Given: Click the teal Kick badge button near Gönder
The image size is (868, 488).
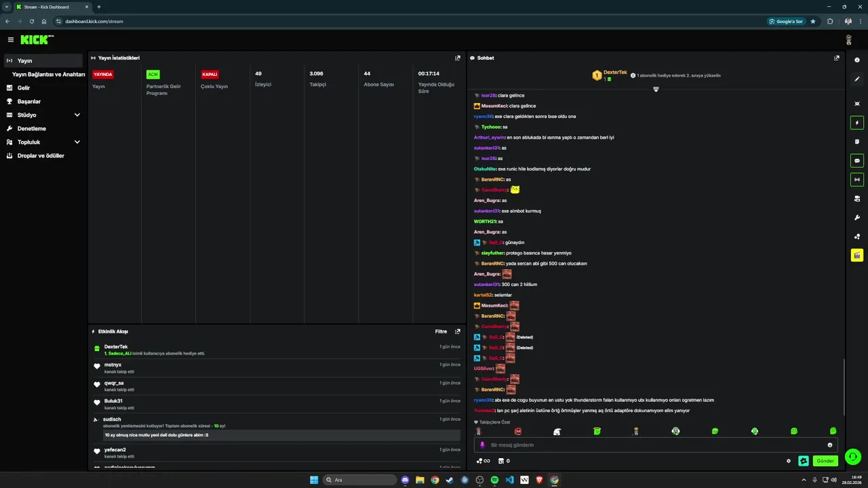Looking at the screenshot, I should [804, 461].
